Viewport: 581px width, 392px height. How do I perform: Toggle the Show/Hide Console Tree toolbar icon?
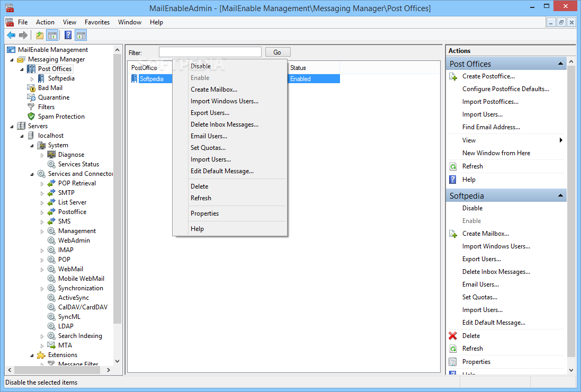pos(52,35)
